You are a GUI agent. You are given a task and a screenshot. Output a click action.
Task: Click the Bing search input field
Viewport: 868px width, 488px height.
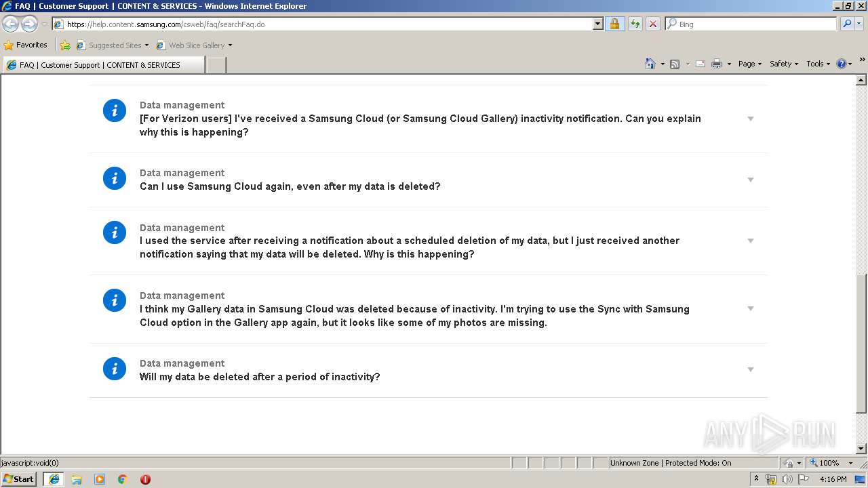click(751, 24)
